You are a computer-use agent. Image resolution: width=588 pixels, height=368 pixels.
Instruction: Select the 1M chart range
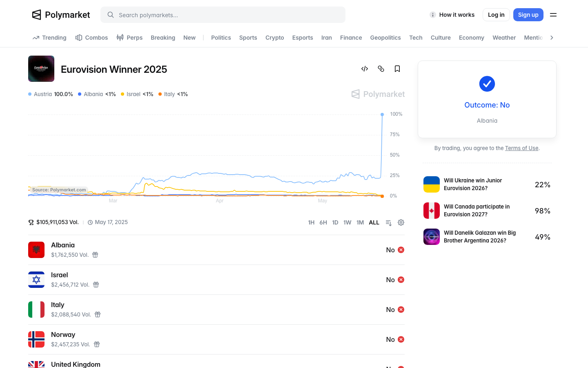pos(360,222)
